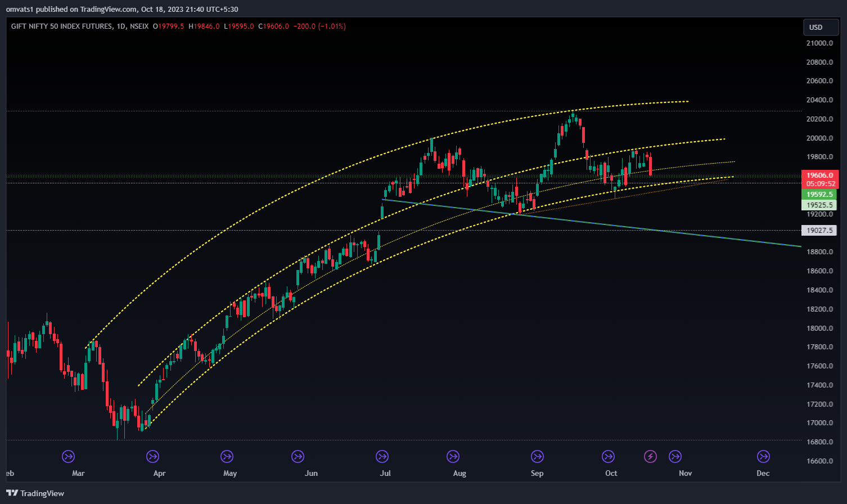Click the Oct label on time axis
The height and width of the screenshot is (504, 847).
point(611,473)
